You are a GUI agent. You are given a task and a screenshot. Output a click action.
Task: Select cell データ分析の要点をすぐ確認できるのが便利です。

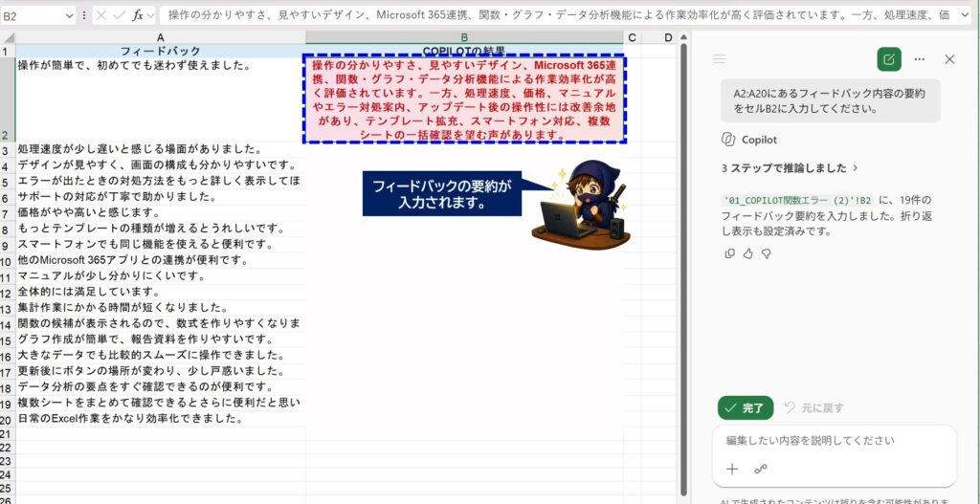[x=161, y=386]
